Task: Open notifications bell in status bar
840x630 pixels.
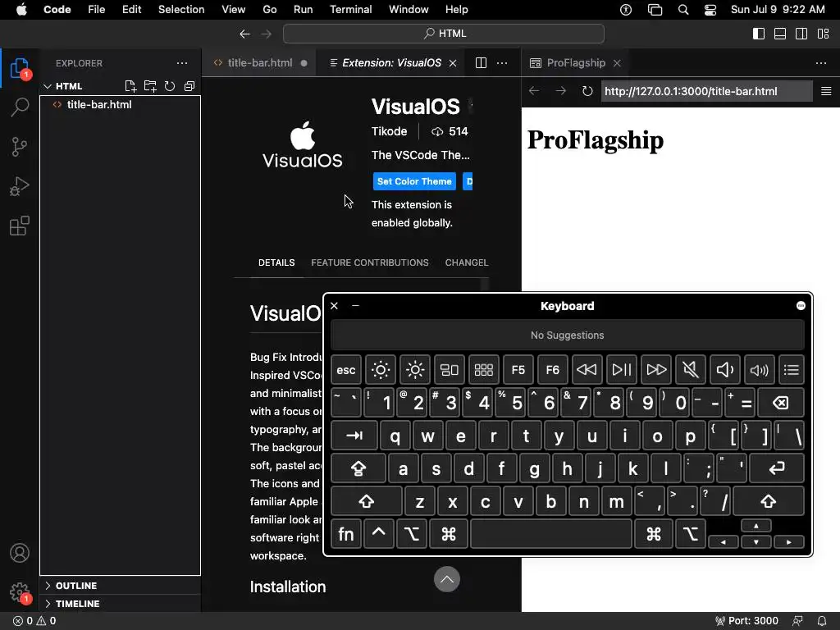Action: [x=822, y=621]
